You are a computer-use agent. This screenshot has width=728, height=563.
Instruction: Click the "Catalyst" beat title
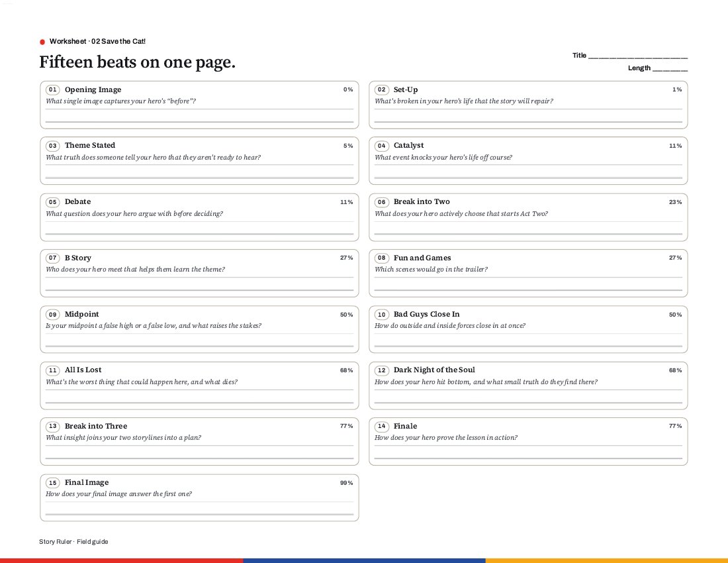tap(408, 146)
